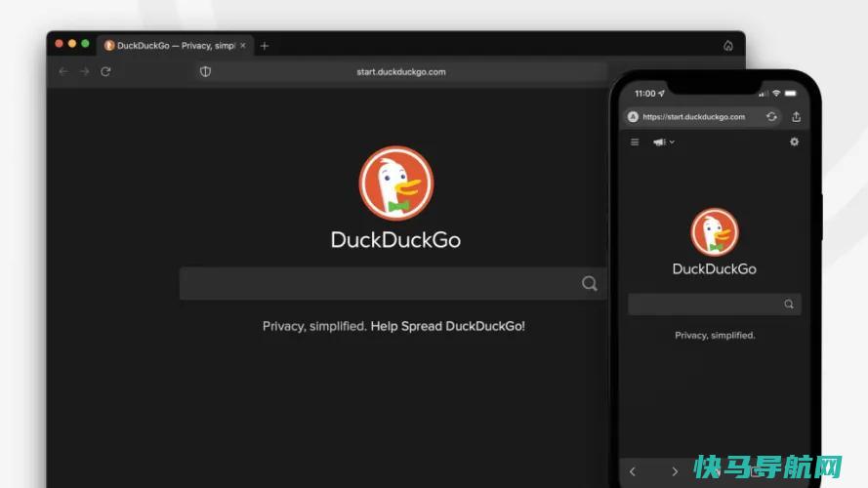Open a new tab with the plus icon
The image size is (868, 488).
(265, 46)
